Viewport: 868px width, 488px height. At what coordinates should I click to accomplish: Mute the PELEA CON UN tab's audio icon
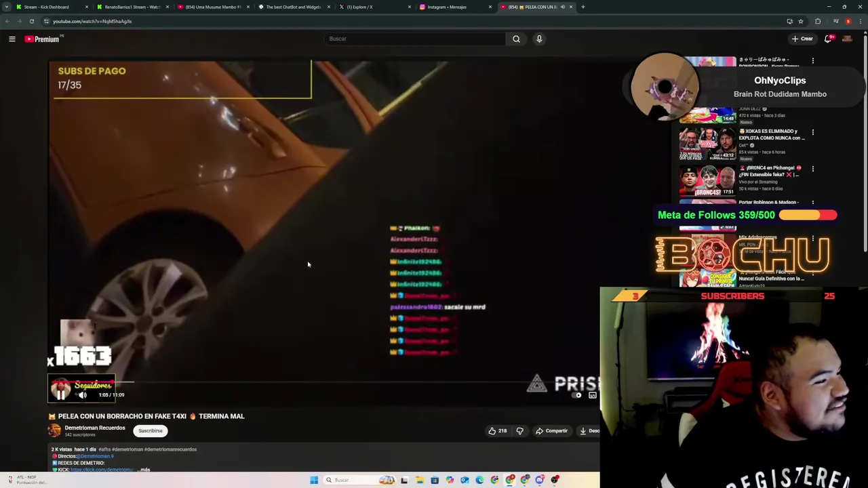pos(562,7)
